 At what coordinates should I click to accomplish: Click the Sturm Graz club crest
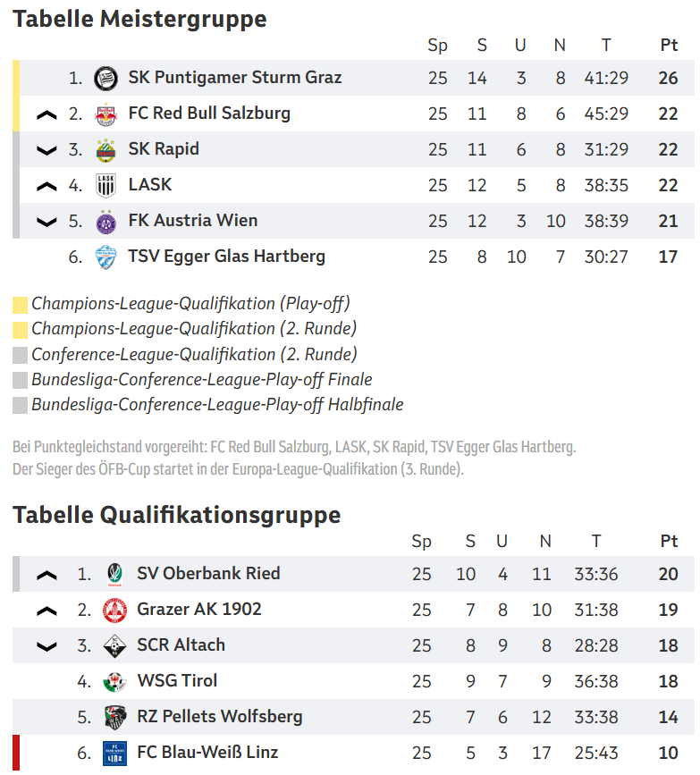[x=105, y=79]
